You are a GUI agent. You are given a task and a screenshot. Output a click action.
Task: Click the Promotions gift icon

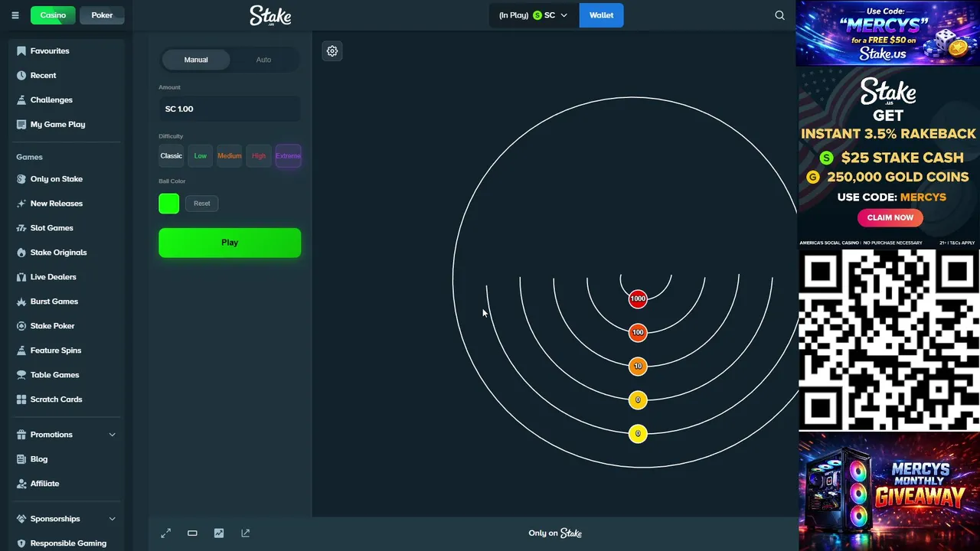(21, 435)
